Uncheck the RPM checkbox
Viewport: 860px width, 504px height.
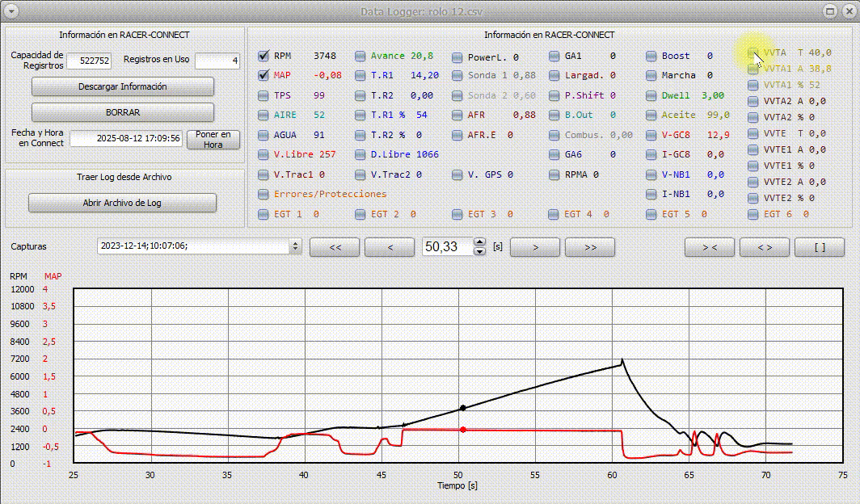[263, 57]
